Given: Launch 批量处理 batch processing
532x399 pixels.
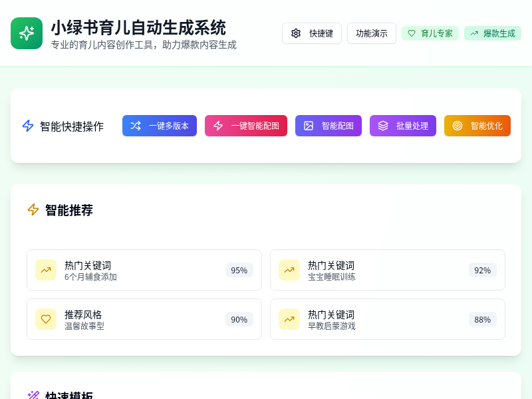Looking at the screenshot, I should (x=403, y=126).
